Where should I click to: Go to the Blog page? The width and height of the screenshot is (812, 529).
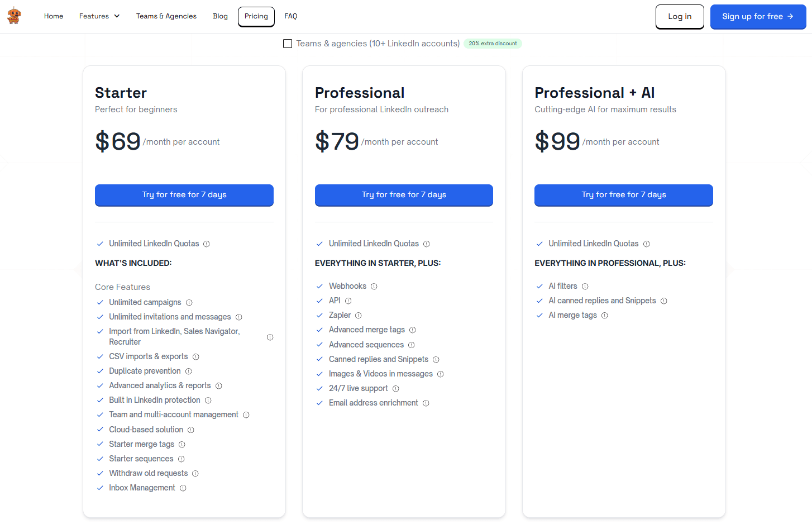click(x=220, y=16)
